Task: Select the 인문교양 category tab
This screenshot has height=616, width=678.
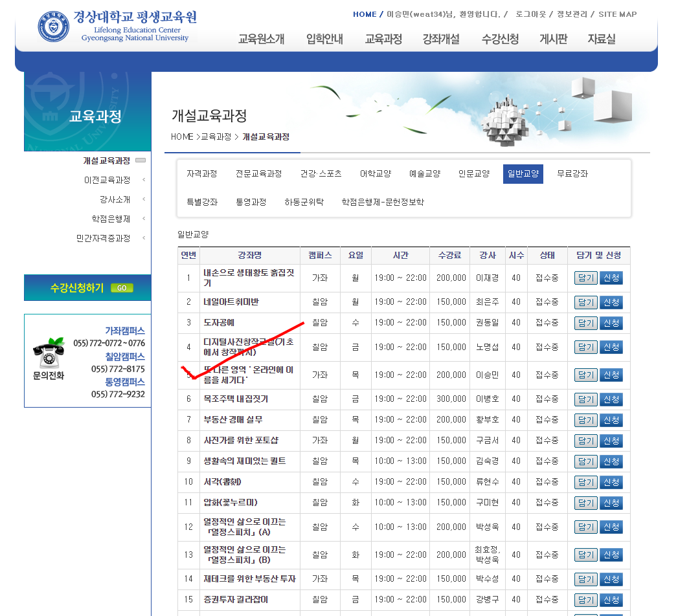Action: pos(474,173)
